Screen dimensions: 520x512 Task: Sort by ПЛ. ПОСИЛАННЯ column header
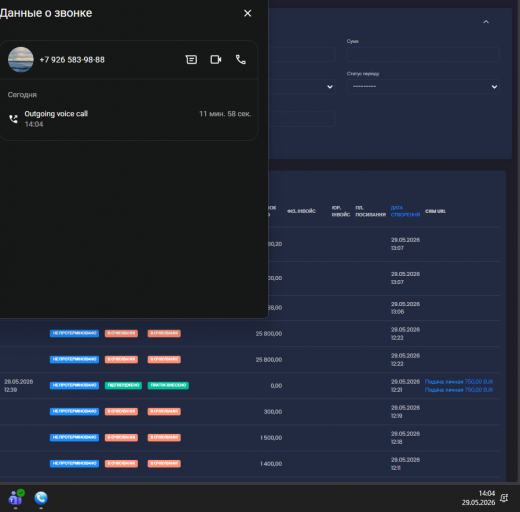pos(370,211)
